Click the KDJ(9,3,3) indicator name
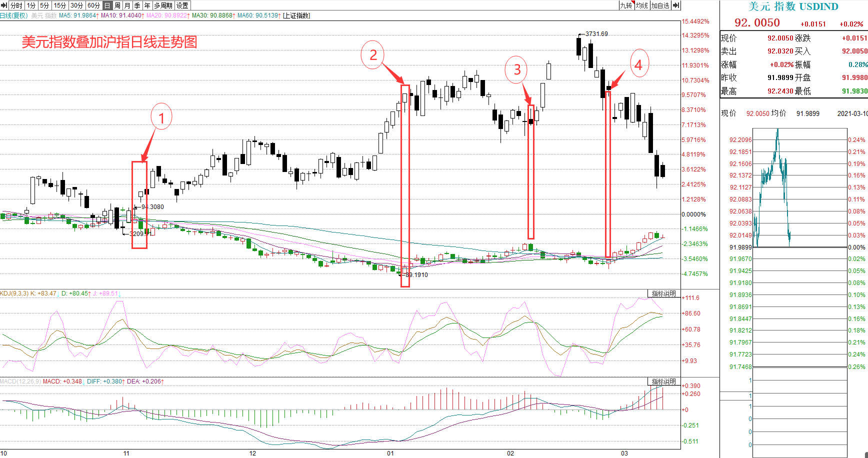Screen dimensions: 868x458 click(x=14, y=293)
